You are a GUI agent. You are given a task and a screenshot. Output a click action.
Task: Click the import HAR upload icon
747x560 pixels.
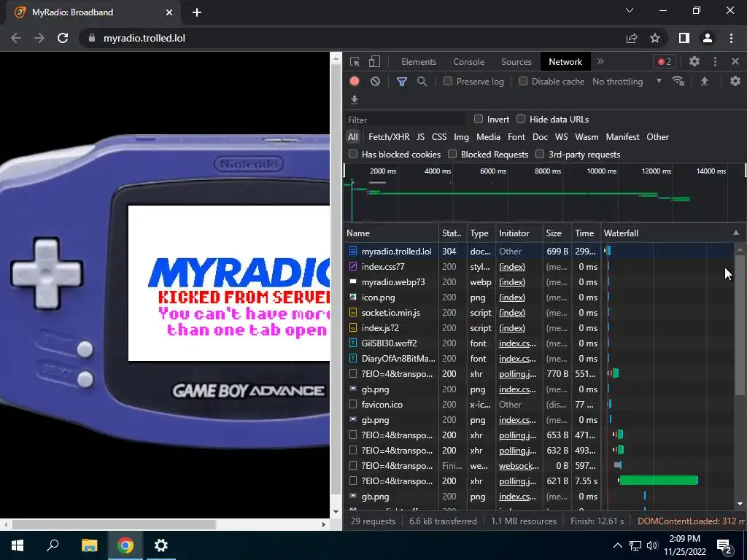tap(705, 82)
